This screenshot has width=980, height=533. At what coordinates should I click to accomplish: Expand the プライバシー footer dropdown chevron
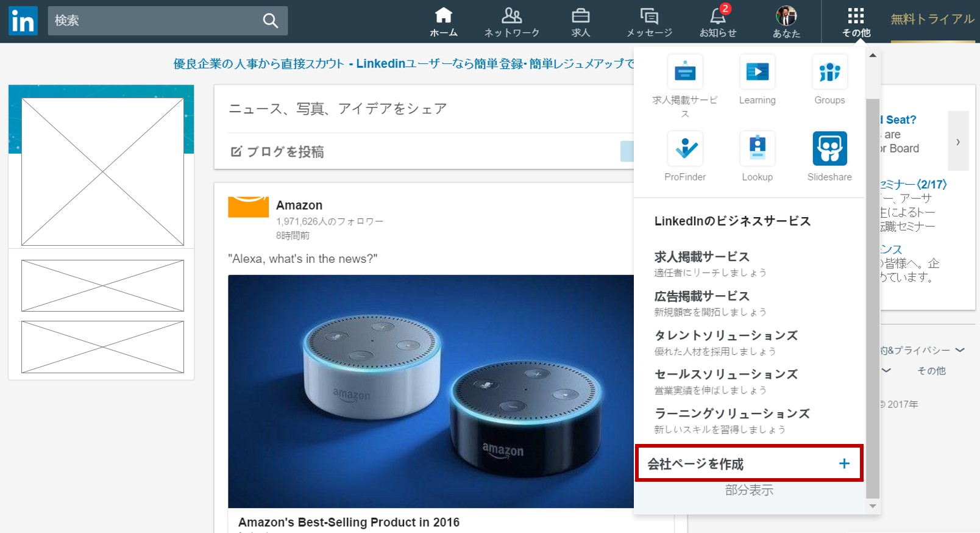960,350
